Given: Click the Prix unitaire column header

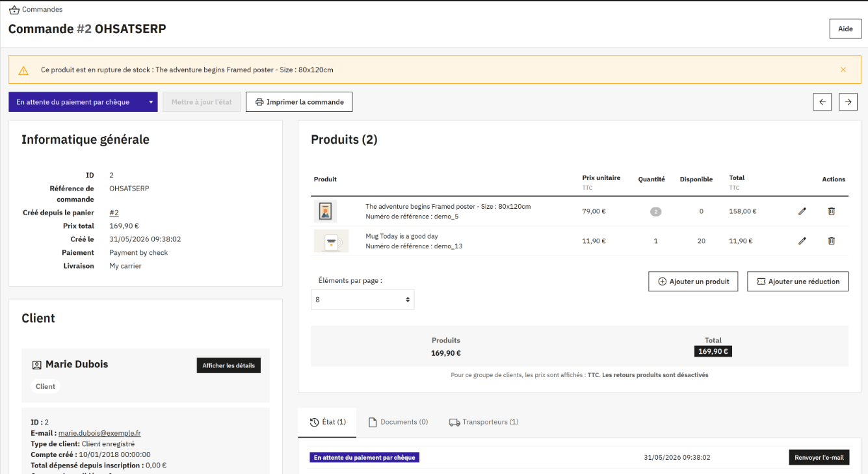Looking at the screenshot, I should point(601,178).
